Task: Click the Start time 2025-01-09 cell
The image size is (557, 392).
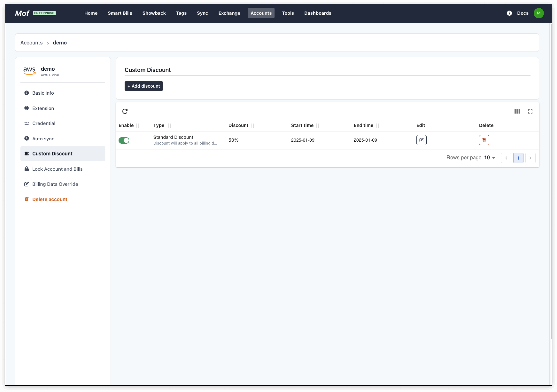Action: (x=302, y=140)
